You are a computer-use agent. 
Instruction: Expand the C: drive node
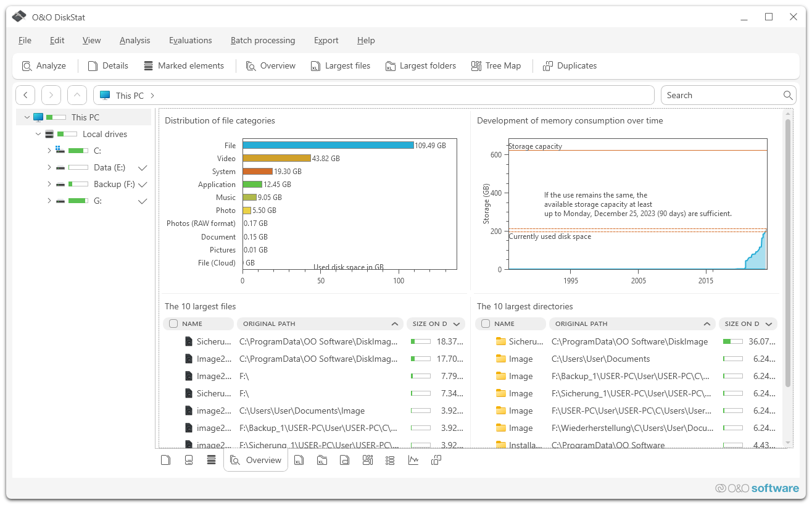49,151
